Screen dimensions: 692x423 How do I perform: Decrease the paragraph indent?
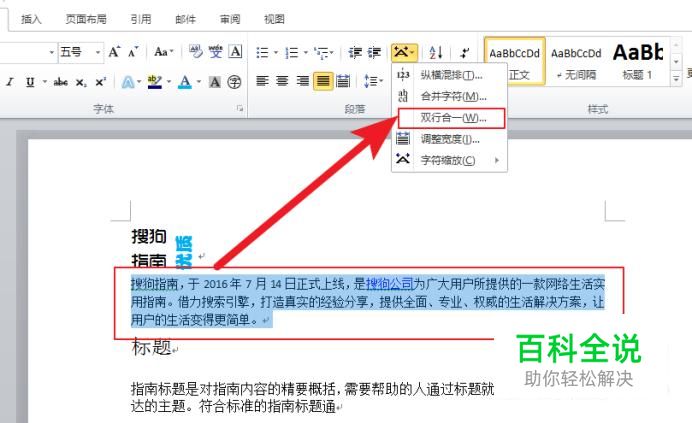[355, 53]
